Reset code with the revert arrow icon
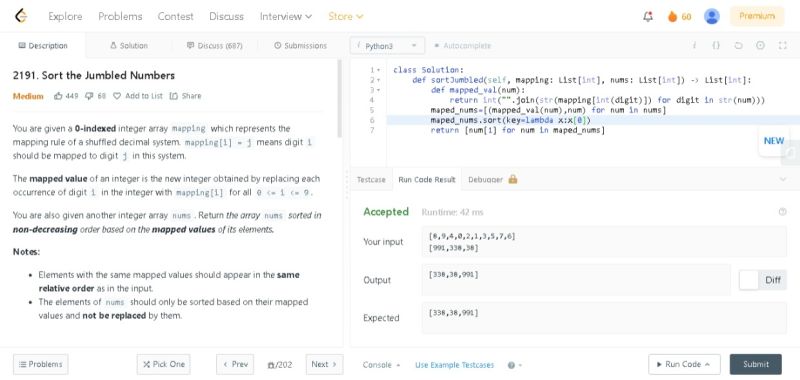The height and width of the screenshot is (380, 800). click(738, 45)
